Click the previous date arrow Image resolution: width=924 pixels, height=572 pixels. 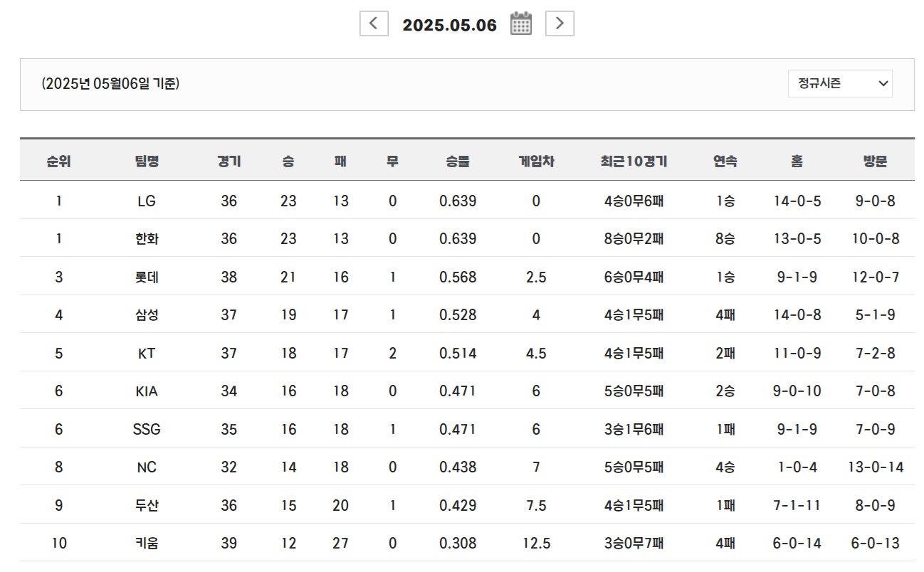373,23
